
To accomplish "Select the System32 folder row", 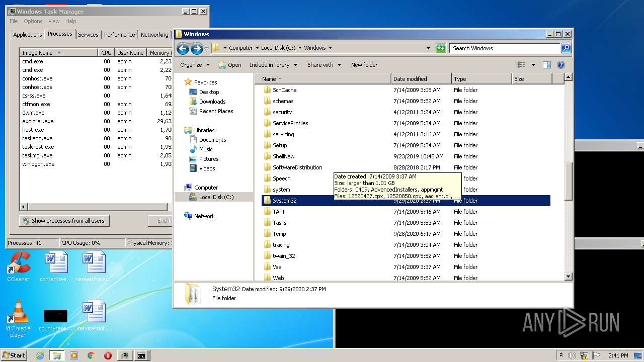I will click(x=406, y=201).
